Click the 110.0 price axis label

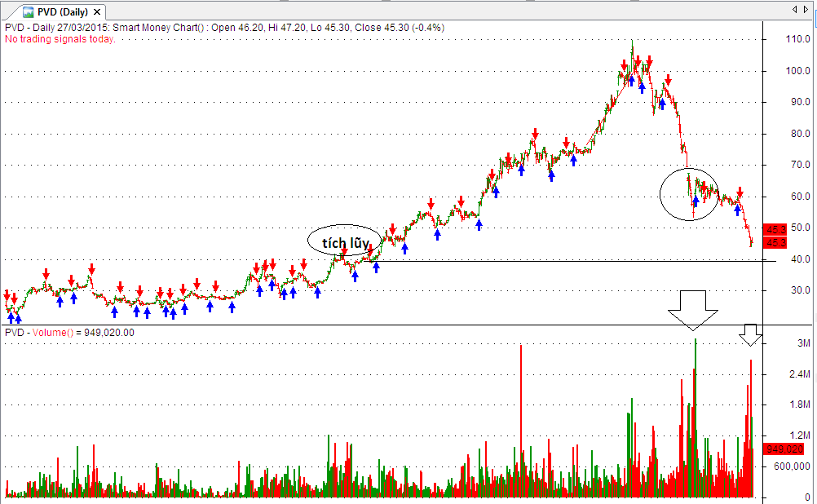coord(797,39)
